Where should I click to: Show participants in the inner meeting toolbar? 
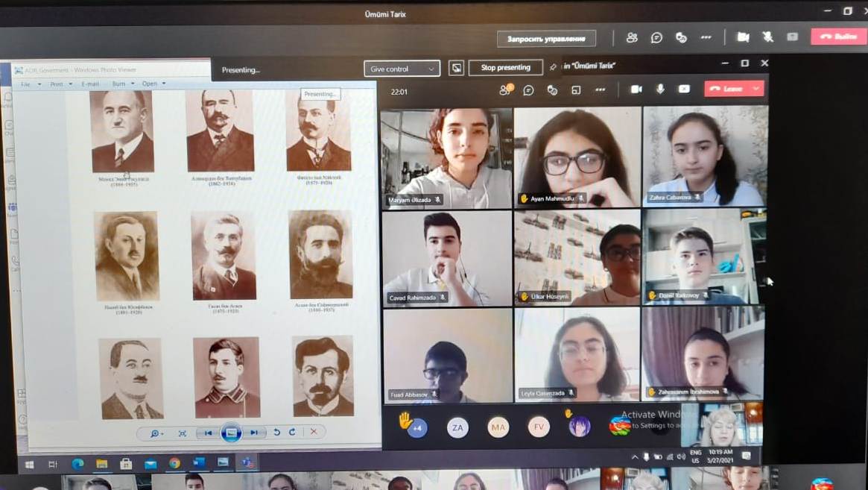[505, 89]
